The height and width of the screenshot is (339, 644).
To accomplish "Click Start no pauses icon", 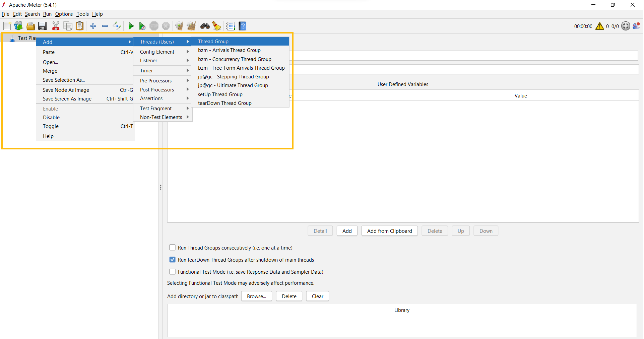I will pos(142,26).
